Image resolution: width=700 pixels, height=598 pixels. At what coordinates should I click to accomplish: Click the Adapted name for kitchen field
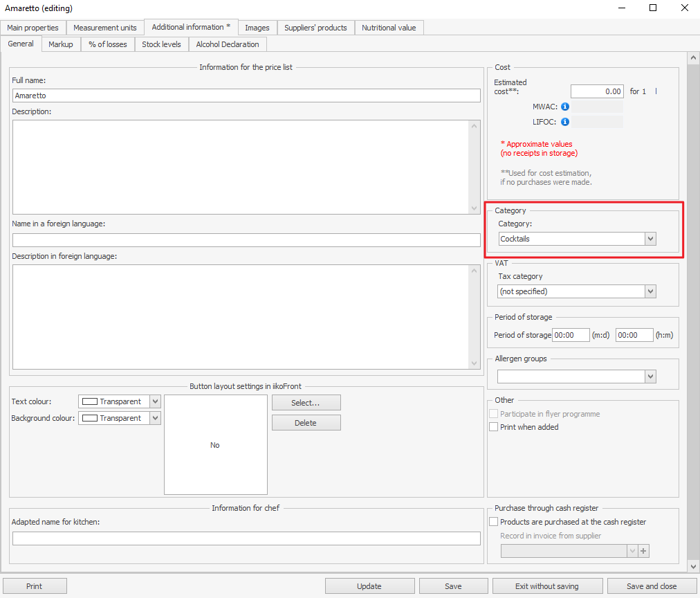click(x=246, y=538)
